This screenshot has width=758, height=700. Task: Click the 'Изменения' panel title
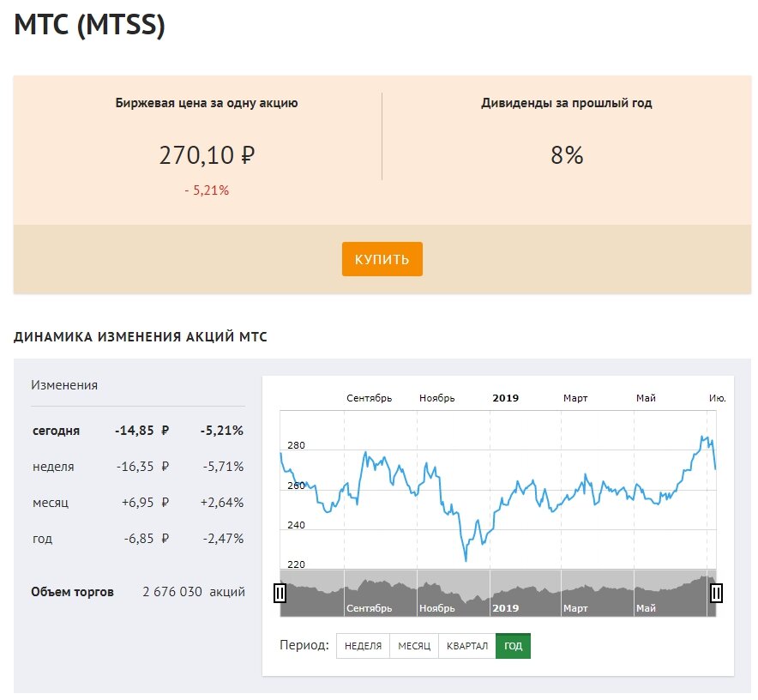(x=64, y=385)
